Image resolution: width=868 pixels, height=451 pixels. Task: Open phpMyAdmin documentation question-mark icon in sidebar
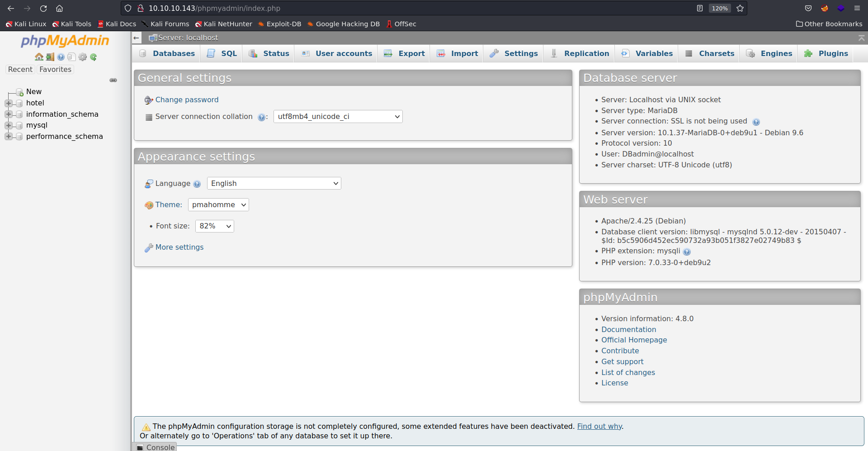(x=61, y=57)
